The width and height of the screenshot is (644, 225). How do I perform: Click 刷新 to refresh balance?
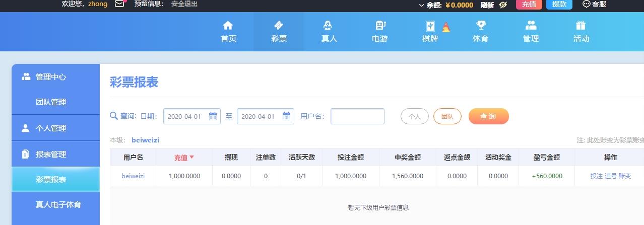pos(487,5)
